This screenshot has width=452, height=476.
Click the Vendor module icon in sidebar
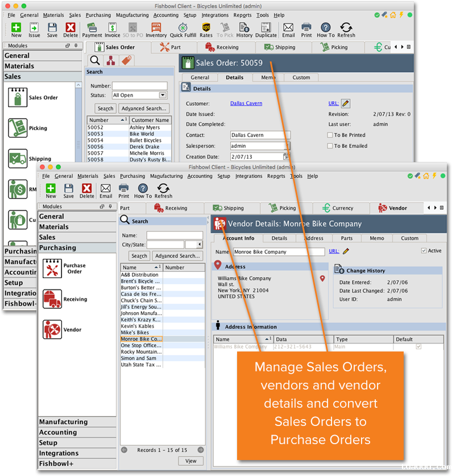52,329
